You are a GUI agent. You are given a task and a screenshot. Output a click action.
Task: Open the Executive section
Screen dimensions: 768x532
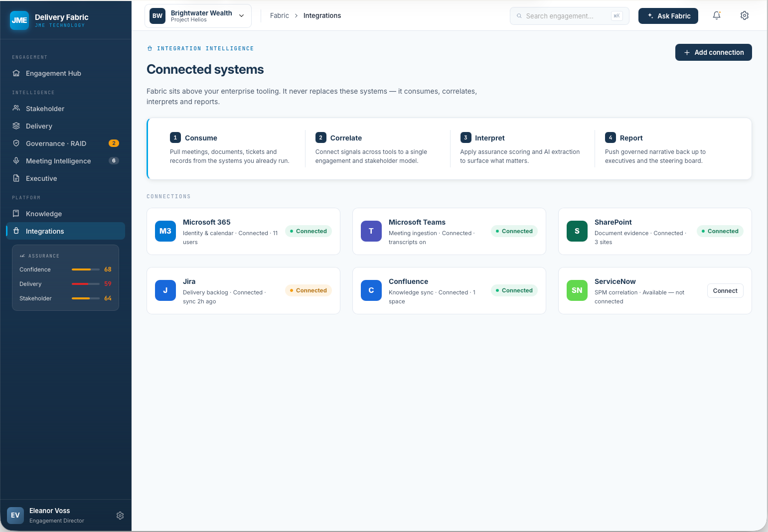coord(66,178)
